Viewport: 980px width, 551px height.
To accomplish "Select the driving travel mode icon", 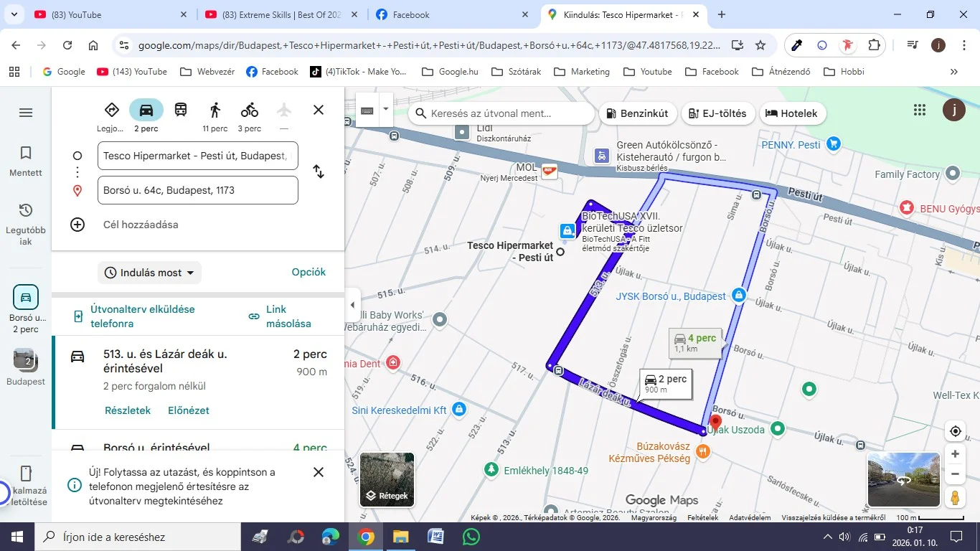I will click(x=146, y=110).
